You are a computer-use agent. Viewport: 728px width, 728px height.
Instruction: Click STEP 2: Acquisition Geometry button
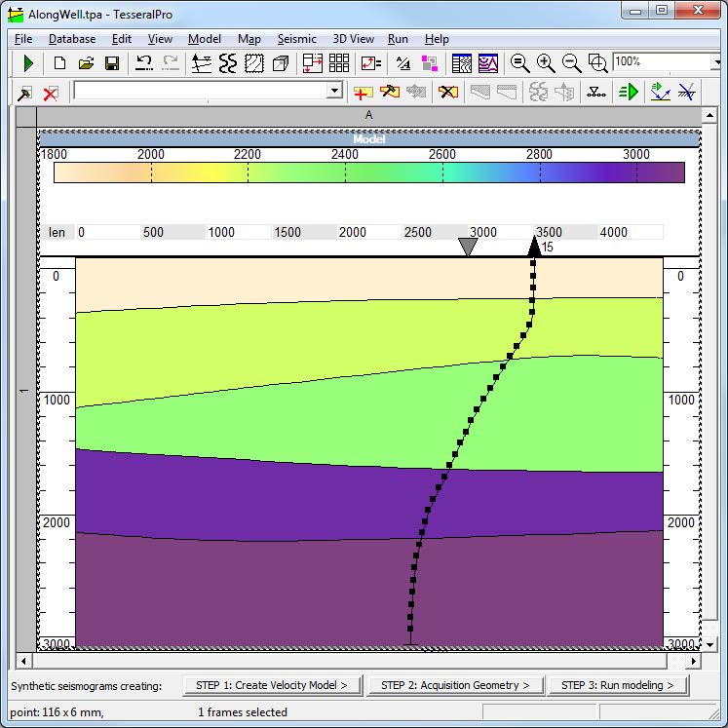point(455,685)
